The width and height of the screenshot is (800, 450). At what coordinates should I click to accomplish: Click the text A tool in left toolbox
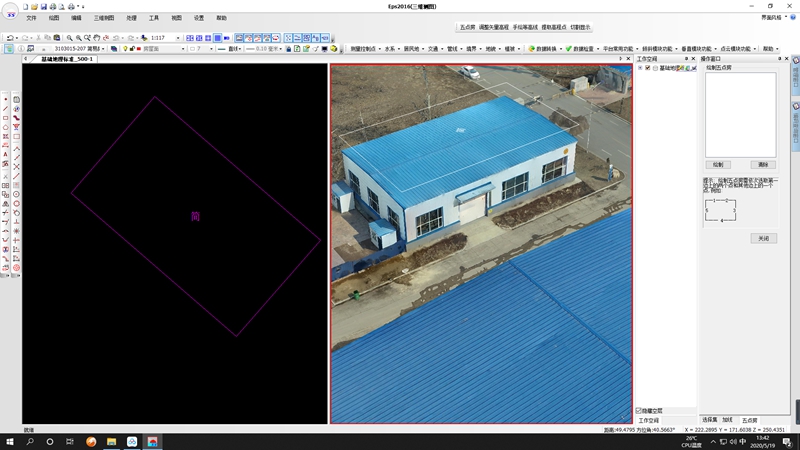coord(6,155)
